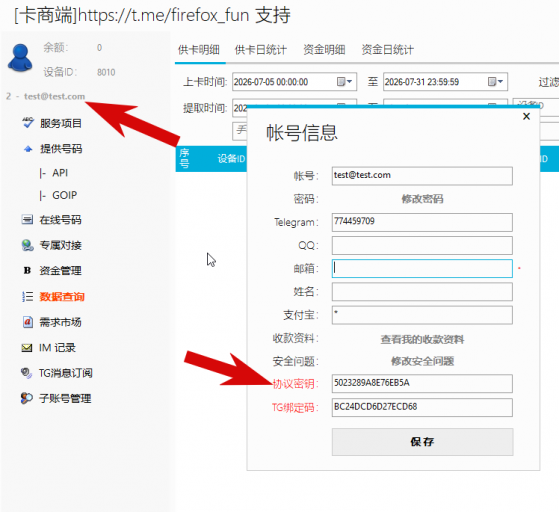Focus the 邮箱 input field

pos(422,268)
